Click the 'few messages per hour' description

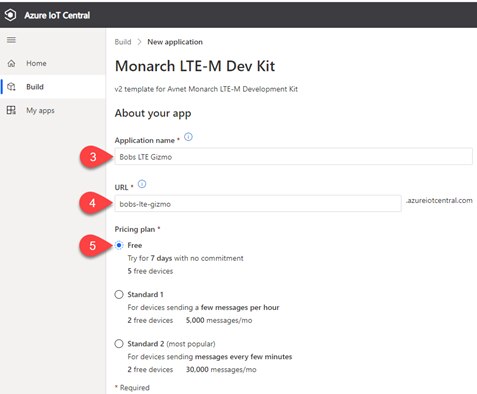203,307
